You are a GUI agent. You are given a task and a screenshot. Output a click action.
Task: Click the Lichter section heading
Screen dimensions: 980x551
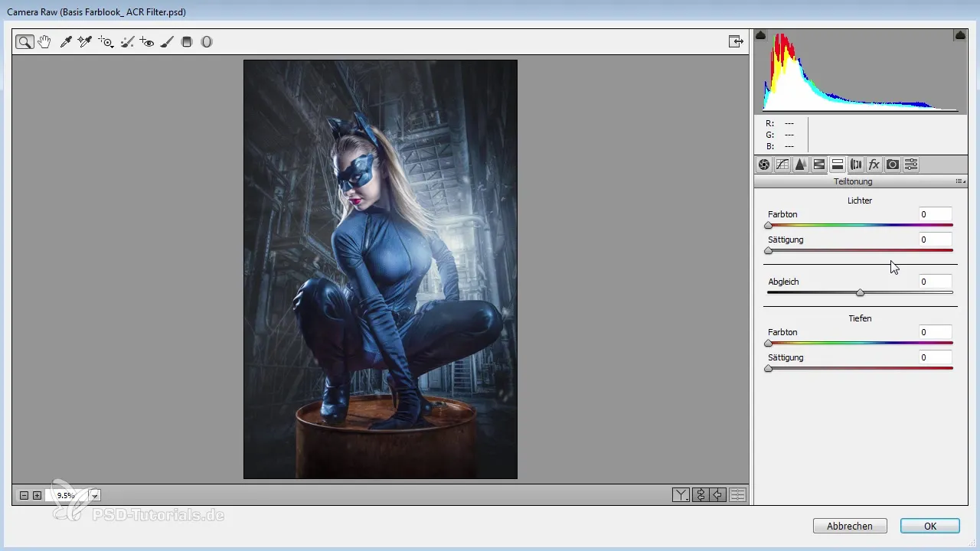click(860, 201)
